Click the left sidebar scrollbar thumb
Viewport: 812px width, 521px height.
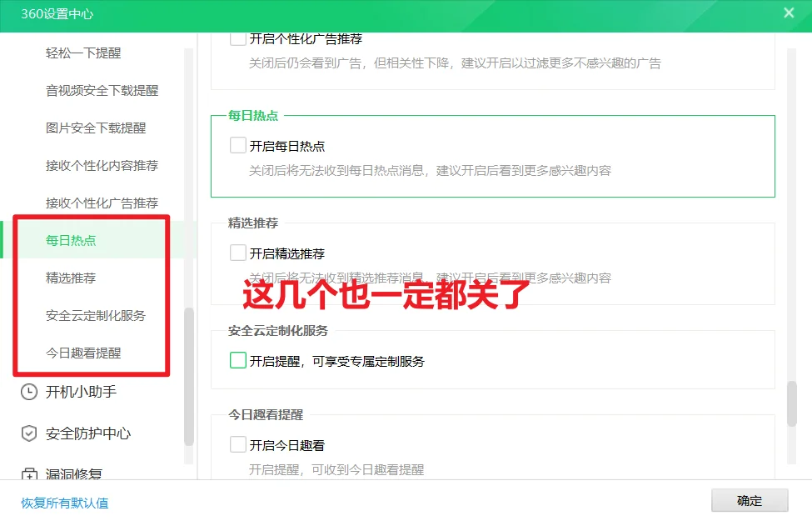[x=189, y=377]
